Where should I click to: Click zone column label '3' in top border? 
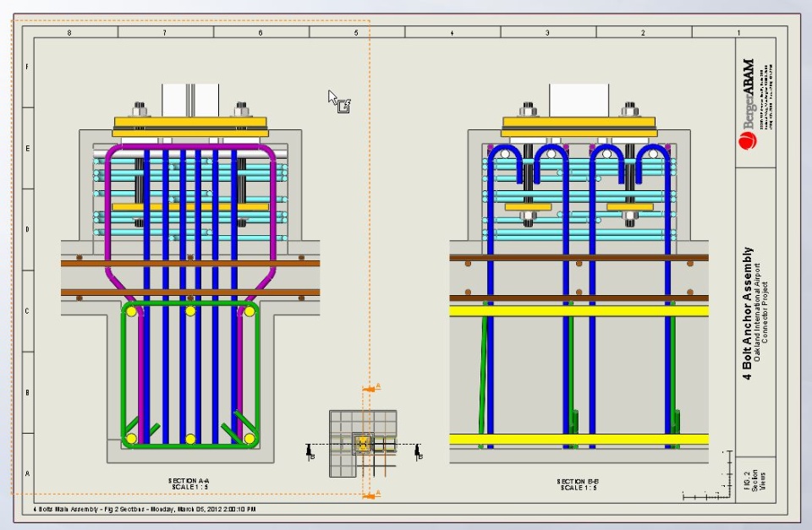[547, 33]
